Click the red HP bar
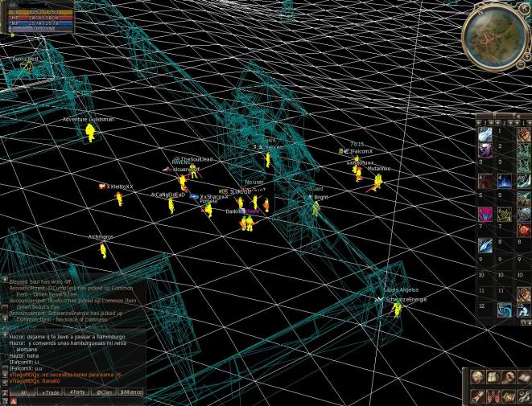Image resolution: width=532 pixels, height=406 pixels. 42,18
